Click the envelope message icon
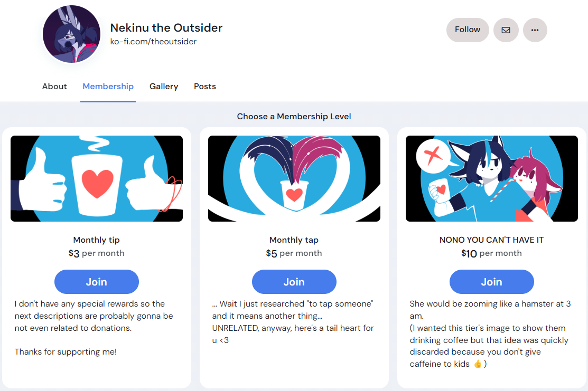This screenshot has width=588, height=391. coord(506,30)
